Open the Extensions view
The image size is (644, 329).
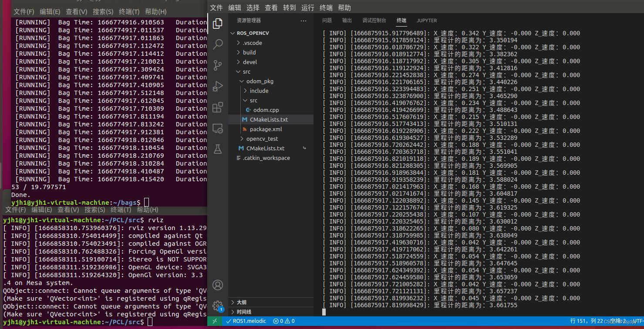point(218,107)
